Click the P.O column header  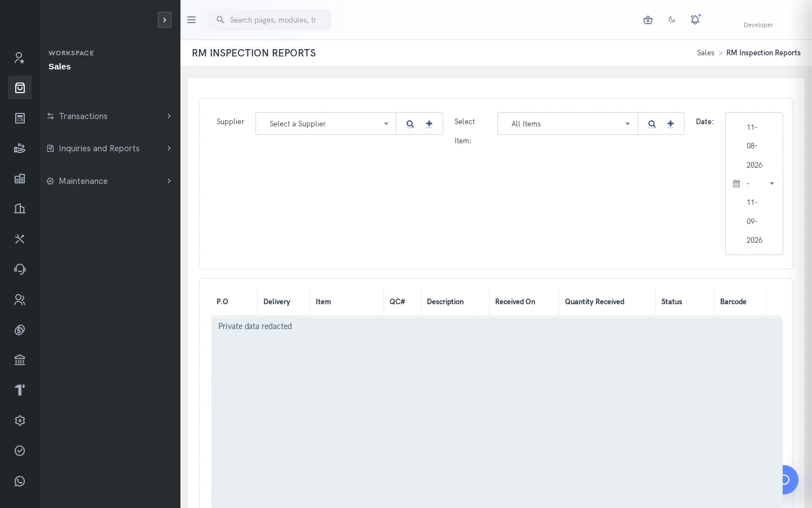click(x=234, y=302)
